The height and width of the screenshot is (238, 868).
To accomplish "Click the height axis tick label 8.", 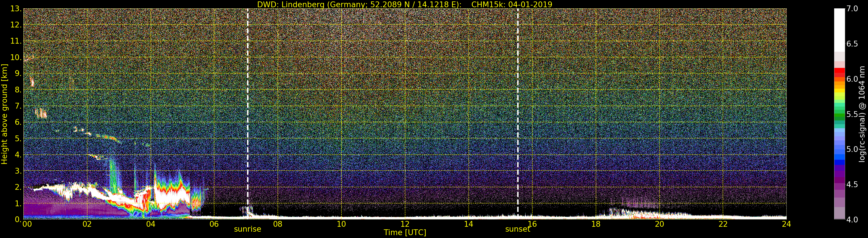I will (18, 90).
